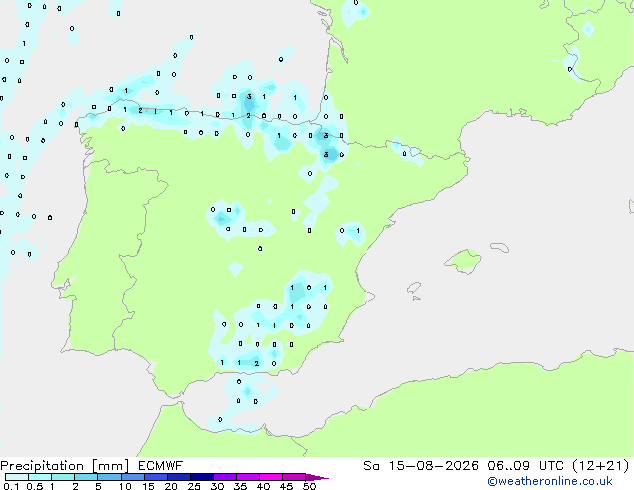Click the 20–25 mm legend color swatch
Image resolution: width=634 pixels, height=490 pixels.
click(x=178, y=477)
